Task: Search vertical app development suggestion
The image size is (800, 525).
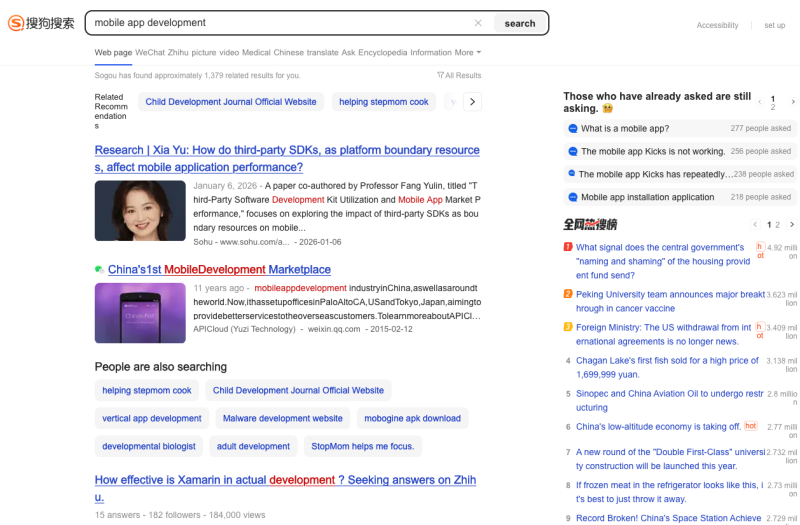Action: click(x=152, y=418)
